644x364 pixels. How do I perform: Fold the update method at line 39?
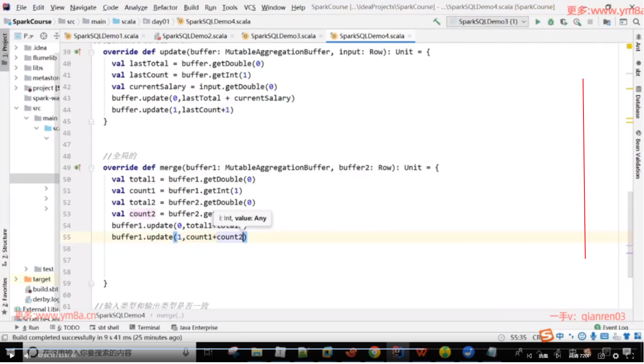coord(91,52)
